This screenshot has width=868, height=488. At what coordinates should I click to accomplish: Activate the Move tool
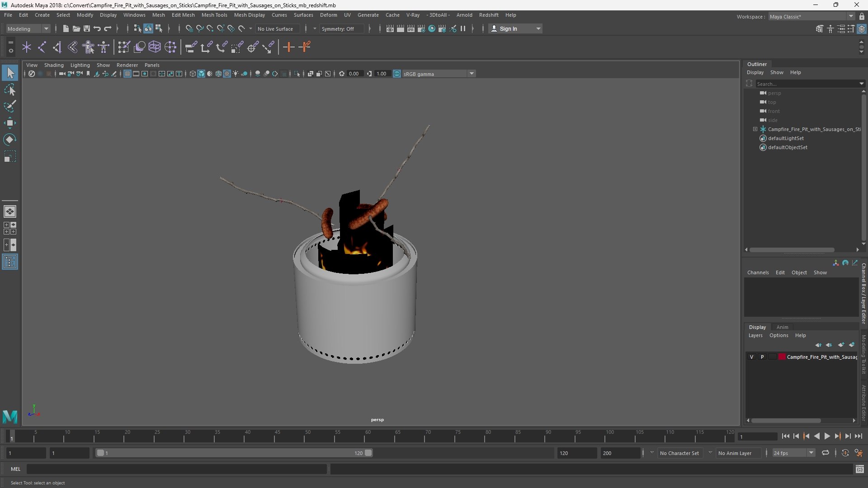tap(10, 123)
